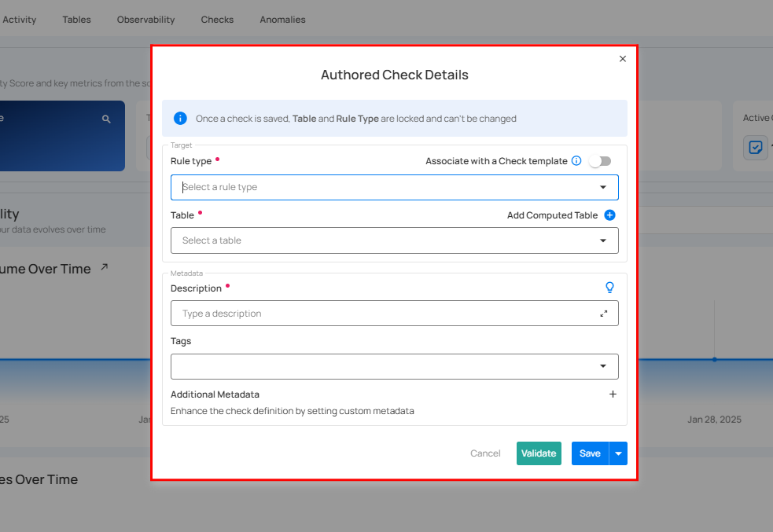Focus the Type a description input field
The height and width of the screenshot is (532, 773).
point(385,314)
